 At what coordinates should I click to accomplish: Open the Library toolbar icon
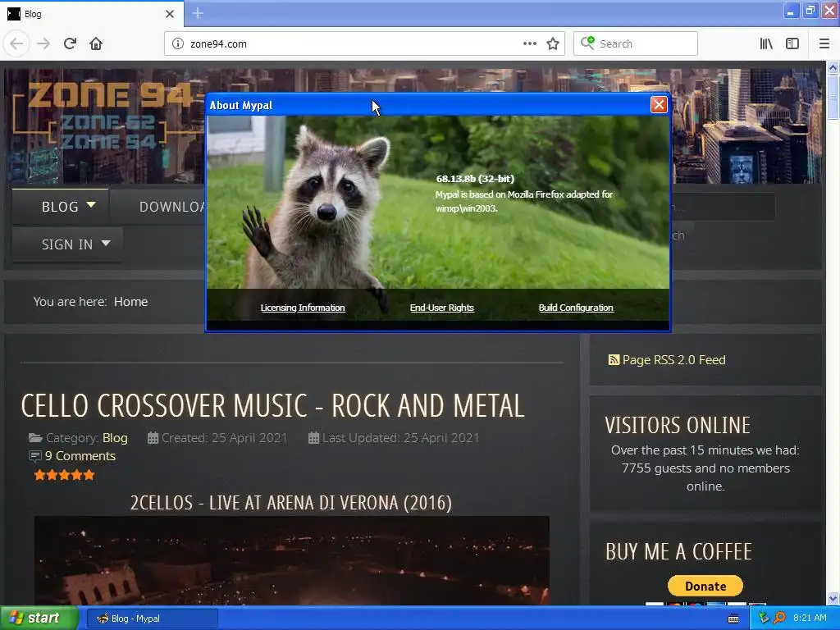766,44
